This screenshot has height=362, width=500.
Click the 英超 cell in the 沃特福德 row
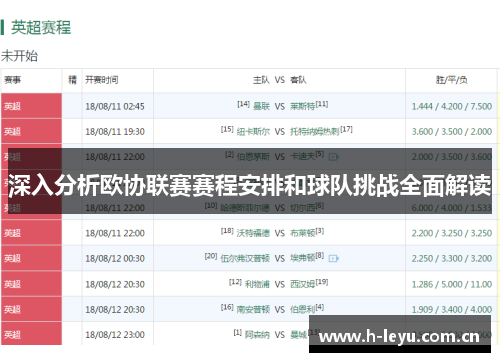pyautogui.click(x=31, y=233)
